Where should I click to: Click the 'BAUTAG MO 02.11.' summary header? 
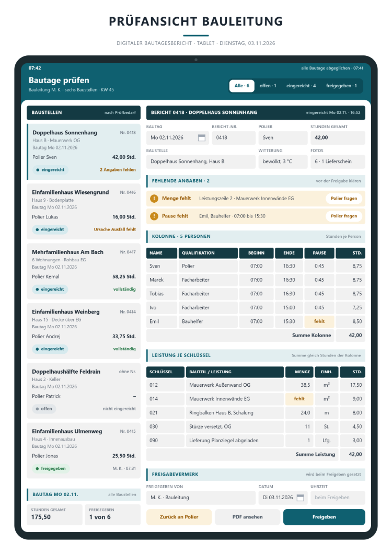point(84,494)
